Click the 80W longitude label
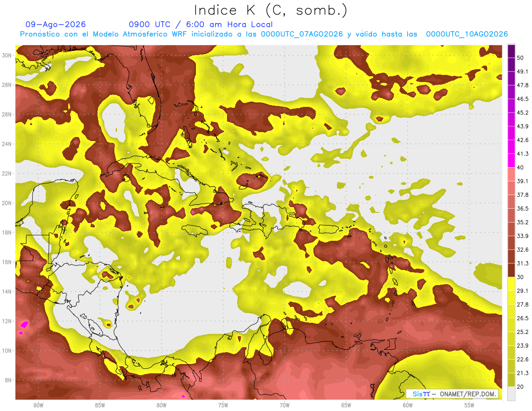Screen dimensions: 532x411 tap(161, 405)
